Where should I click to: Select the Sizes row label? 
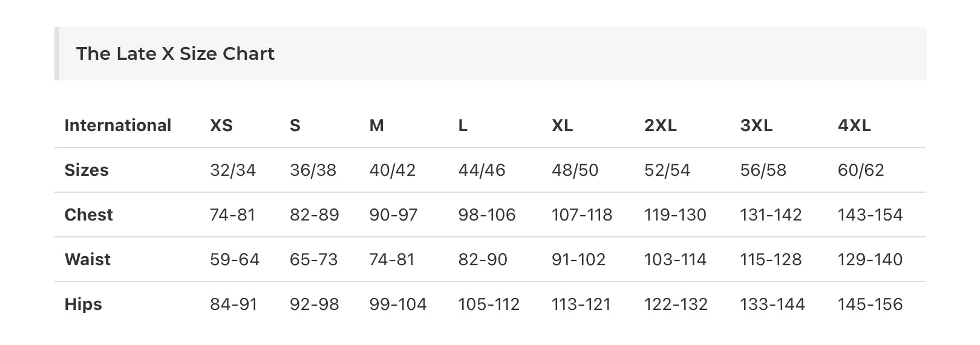click(87, 170)
